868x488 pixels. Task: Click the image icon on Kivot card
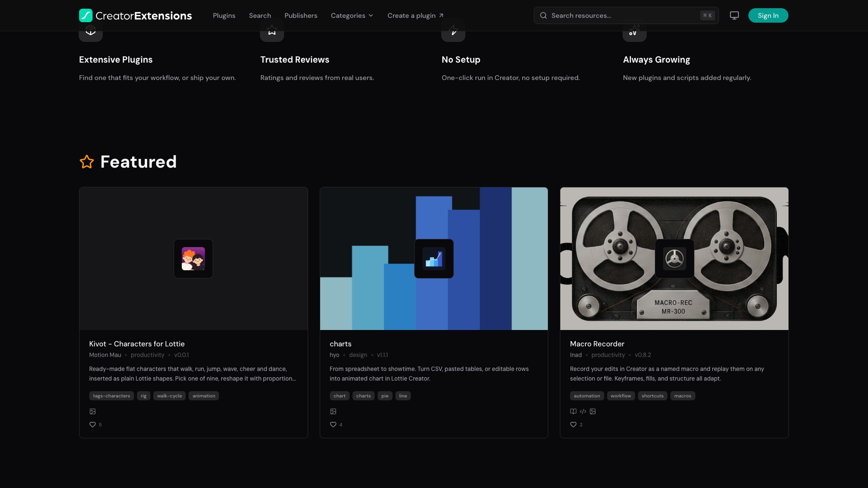[x=93, y=411]
